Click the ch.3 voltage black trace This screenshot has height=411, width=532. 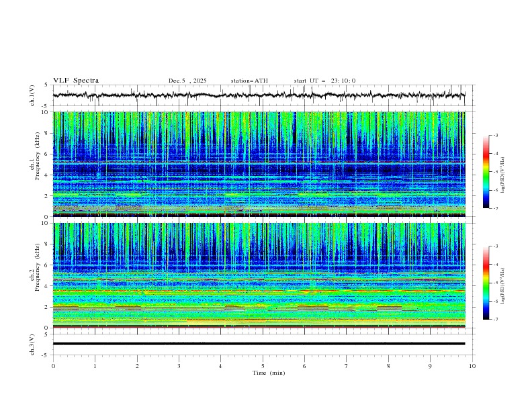[259, 344]
